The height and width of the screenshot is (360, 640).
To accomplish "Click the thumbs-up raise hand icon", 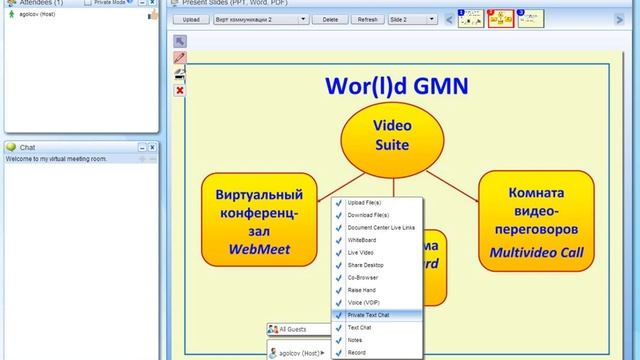I will [153, 15].
